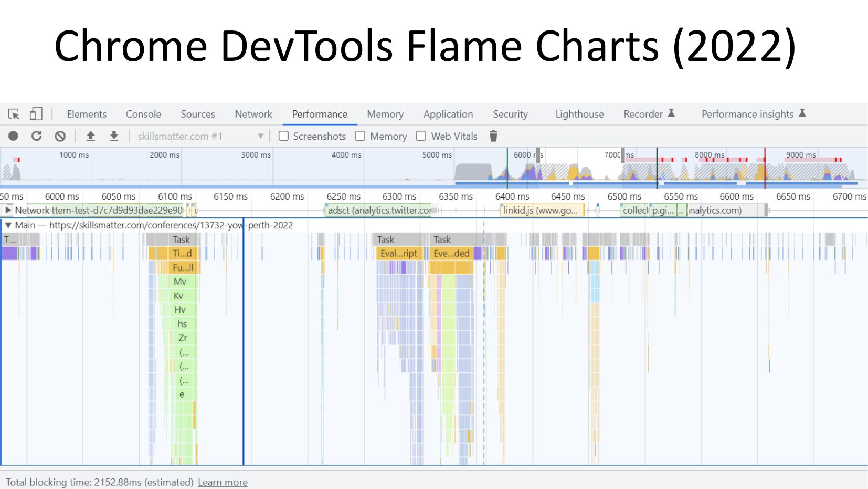Clear the recording with the clear icon
Image resolution: width=868 pixels, height=489 pixels.
click(60, 136)
